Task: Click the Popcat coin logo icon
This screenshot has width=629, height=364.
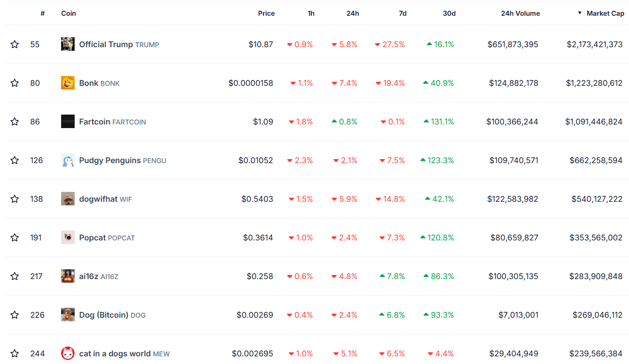Action: 68,238
